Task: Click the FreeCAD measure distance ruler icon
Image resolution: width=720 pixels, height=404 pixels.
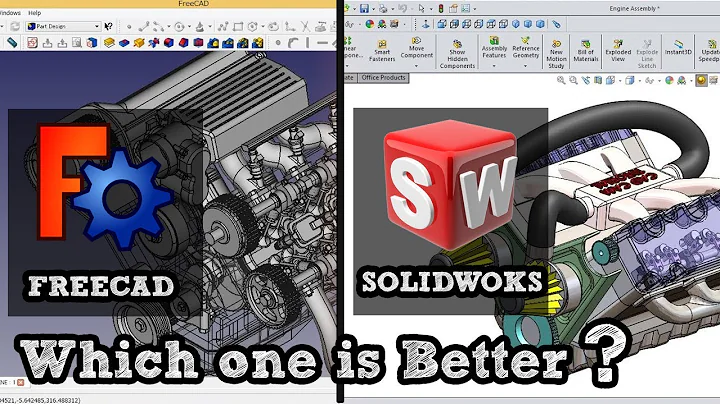Action: pyautogui.click(x=12, y=43)
